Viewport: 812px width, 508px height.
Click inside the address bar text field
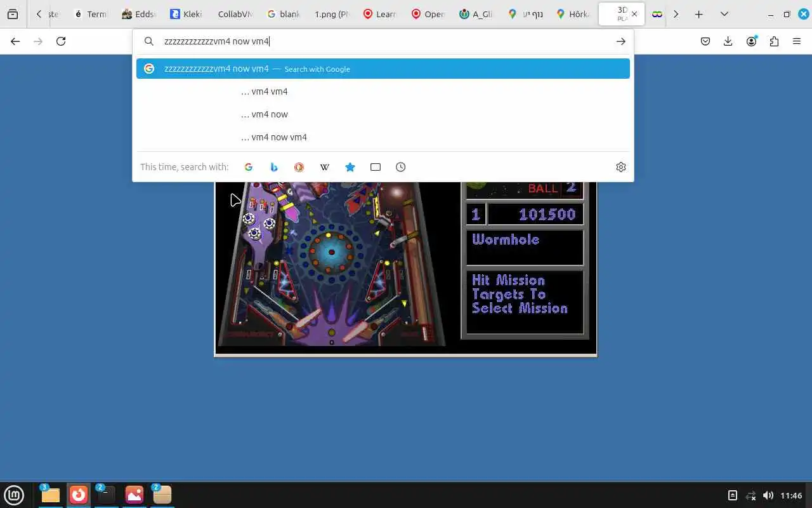[384, 41]
